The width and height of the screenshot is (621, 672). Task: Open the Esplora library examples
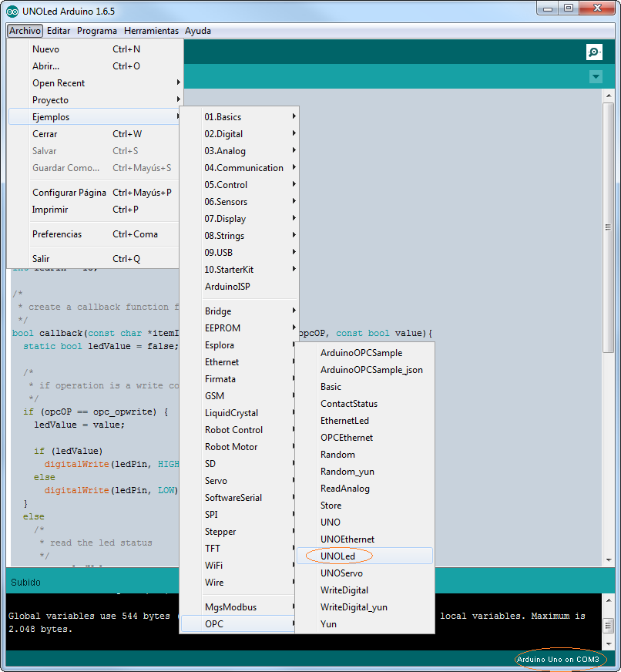click(238, 345)
